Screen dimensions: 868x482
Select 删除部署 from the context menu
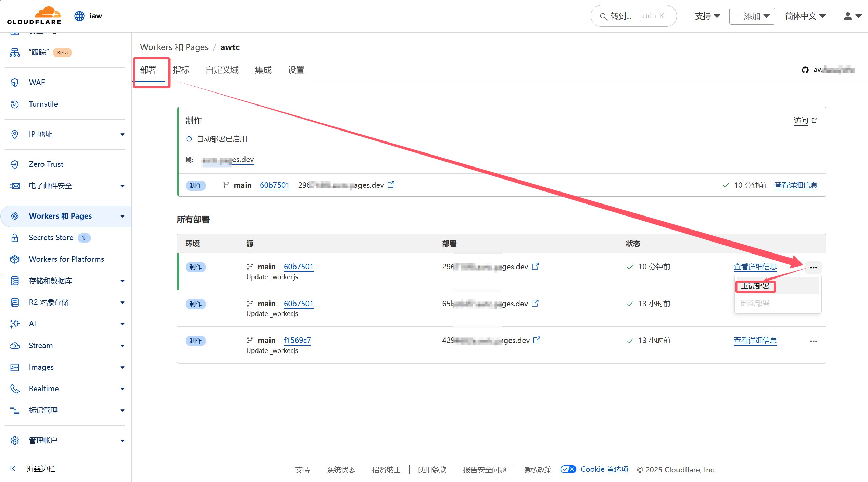[777, 303]
